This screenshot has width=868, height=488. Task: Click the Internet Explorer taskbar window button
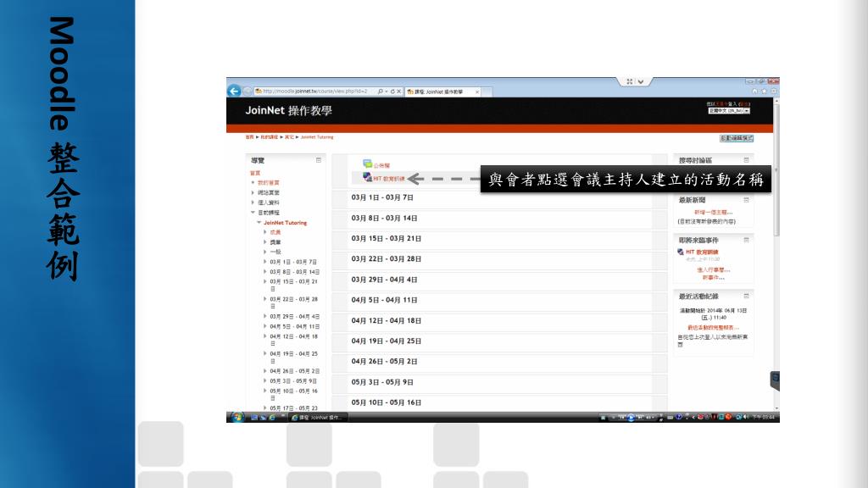click(318, 418)
